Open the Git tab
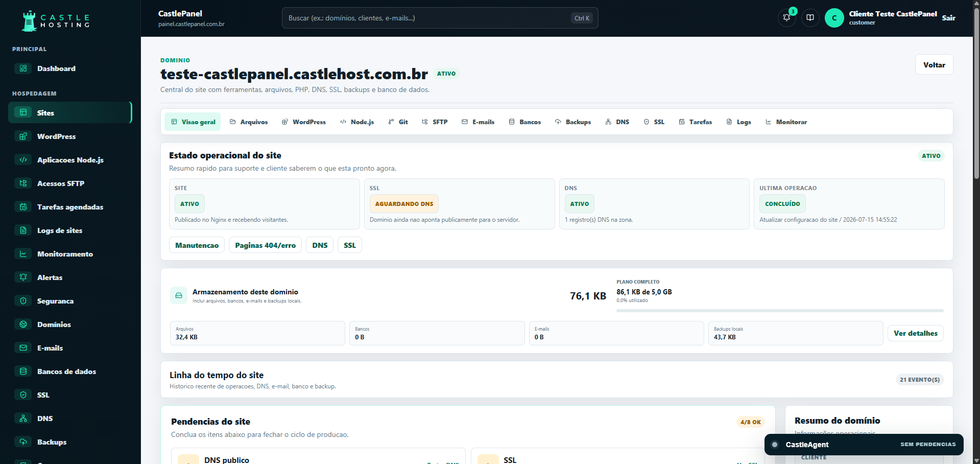The image size is (980, 464). tap(398, 122)
